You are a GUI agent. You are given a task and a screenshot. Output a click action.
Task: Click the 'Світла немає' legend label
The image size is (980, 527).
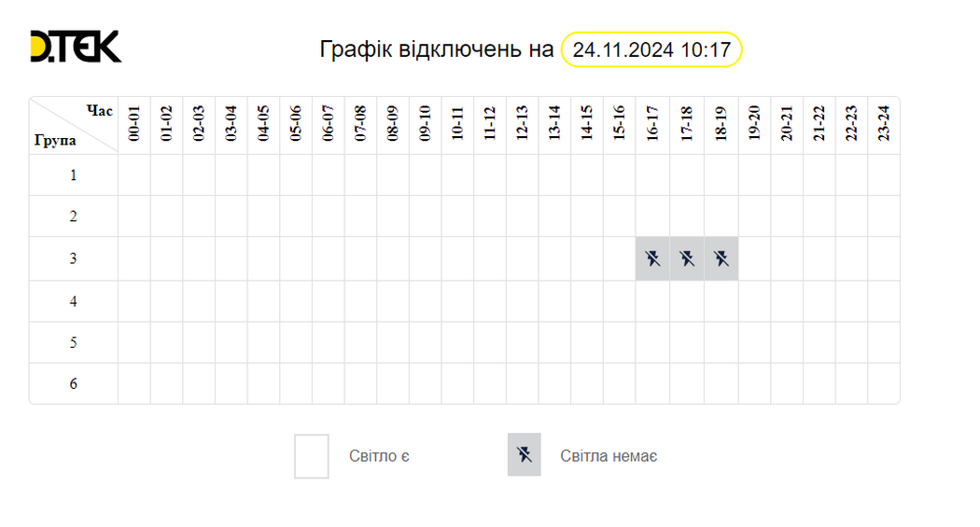pos(609,456)
